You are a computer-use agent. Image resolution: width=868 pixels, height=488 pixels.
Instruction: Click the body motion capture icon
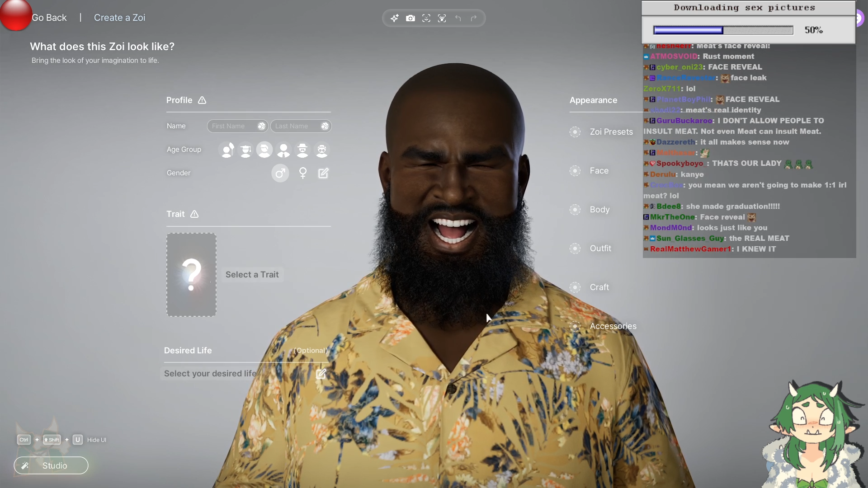click(442, 18)
